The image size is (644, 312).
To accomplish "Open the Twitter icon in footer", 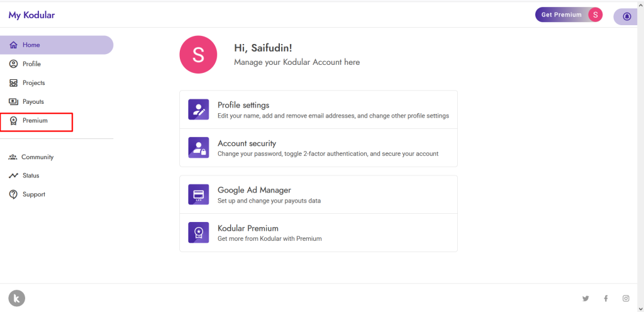I will [586, 298].
